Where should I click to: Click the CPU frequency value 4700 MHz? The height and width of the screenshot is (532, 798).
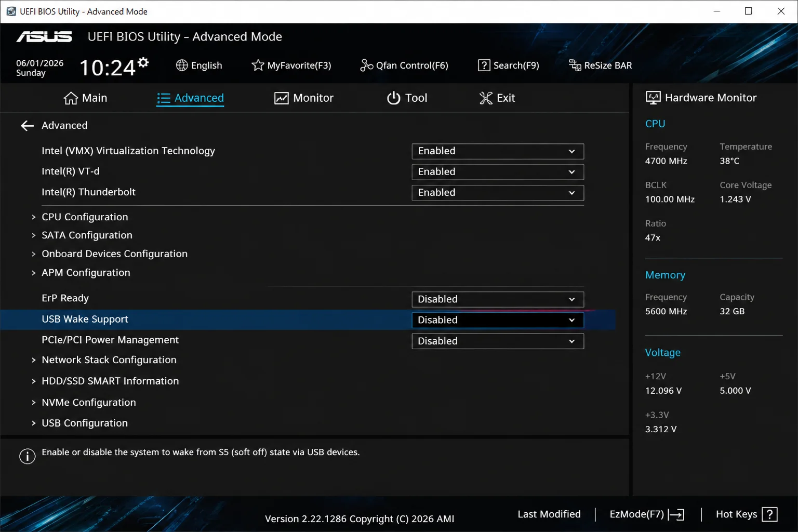[x=666, y=161]
